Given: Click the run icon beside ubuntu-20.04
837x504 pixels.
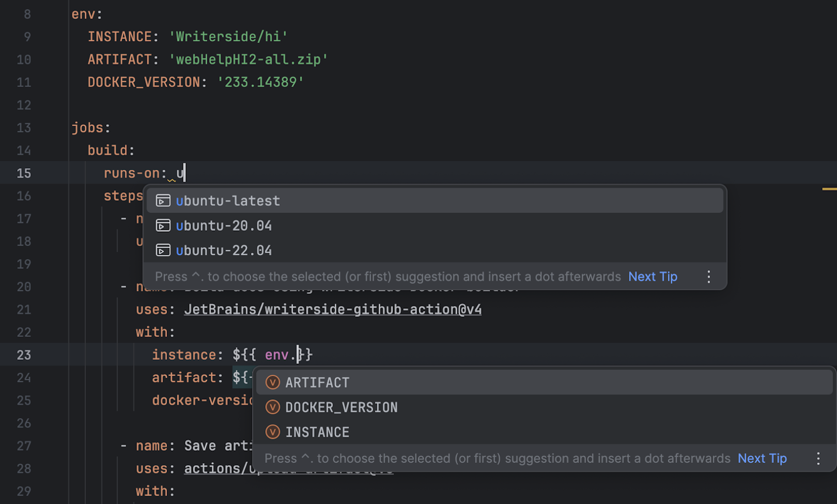Looking at the screenshot, I should [163, 225].
